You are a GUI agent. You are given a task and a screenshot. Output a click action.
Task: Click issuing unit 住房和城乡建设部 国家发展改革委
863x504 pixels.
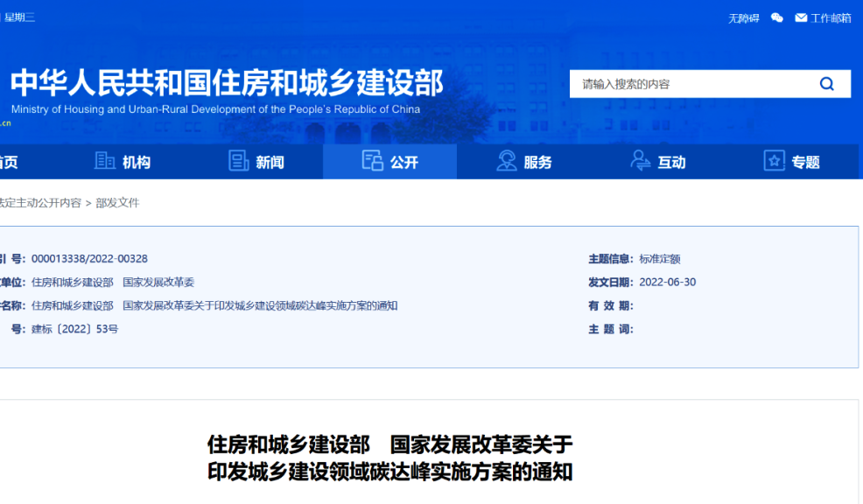click(x=112, y=283)
